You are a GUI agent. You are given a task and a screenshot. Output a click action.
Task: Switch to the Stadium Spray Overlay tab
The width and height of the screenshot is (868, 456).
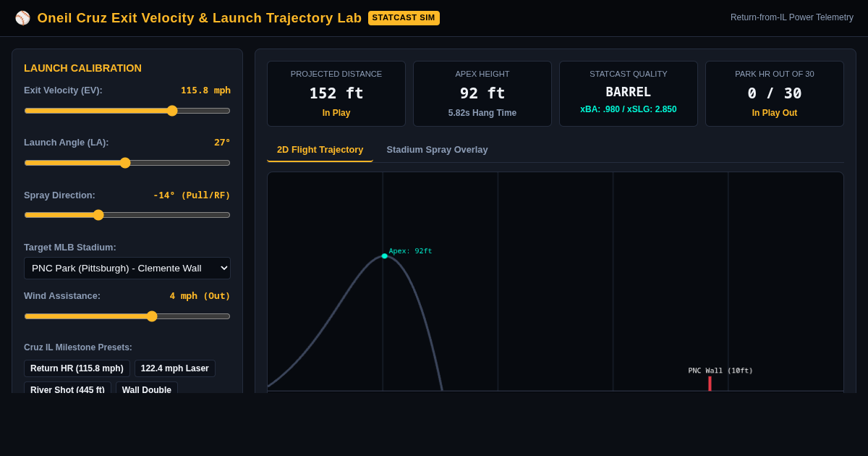pos(437,150)
